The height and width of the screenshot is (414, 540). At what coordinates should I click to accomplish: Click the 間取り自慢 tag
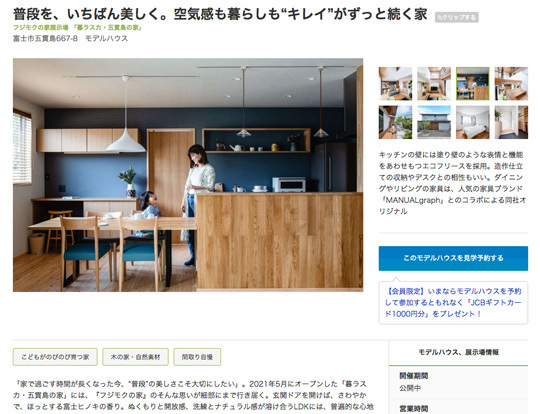pyautogui.click(x=197, y=357)
